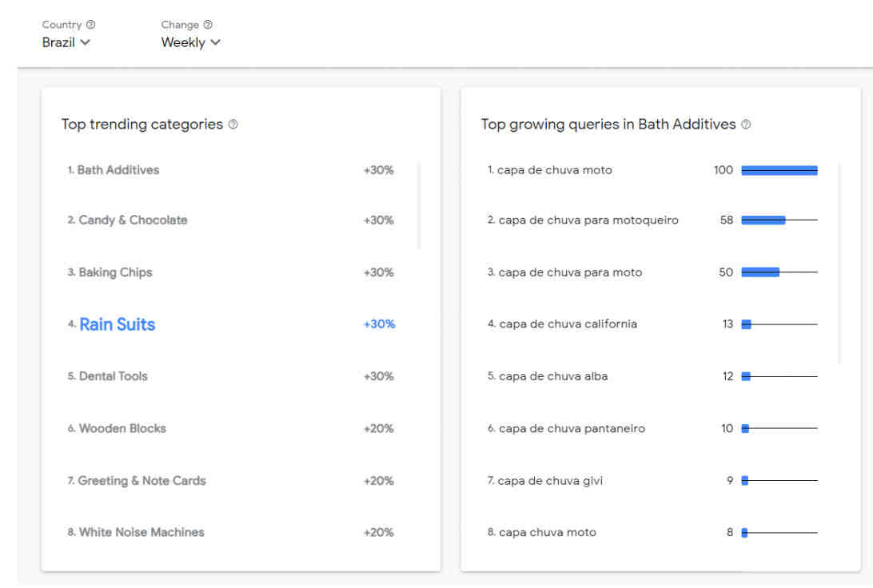873x588 pixels.
Task: Click the help icon next to Country
Action: coord(91,25)
